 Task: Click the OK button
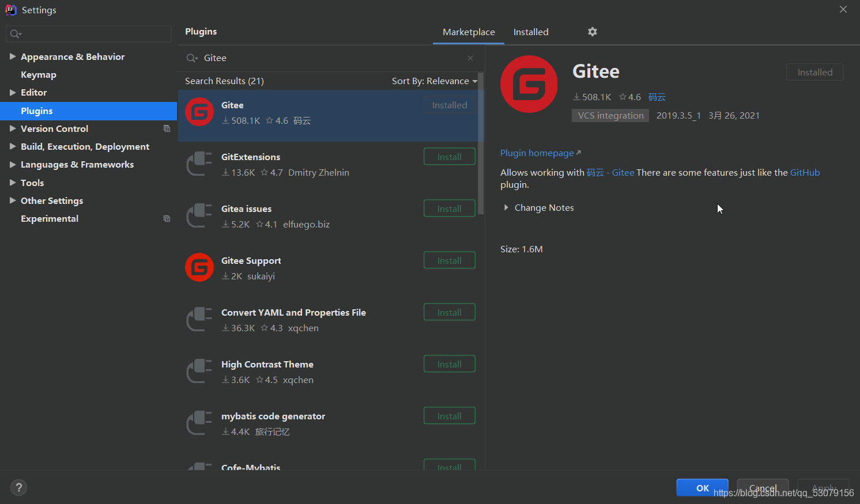pos(702,487)
